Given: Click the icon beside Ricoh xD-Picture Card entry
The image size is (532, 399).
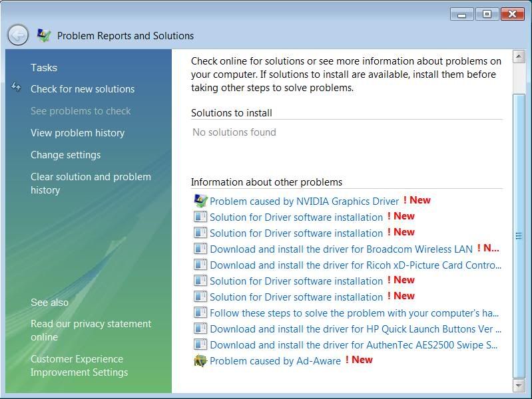Looking at the screenshot, I should click(200, 265).
